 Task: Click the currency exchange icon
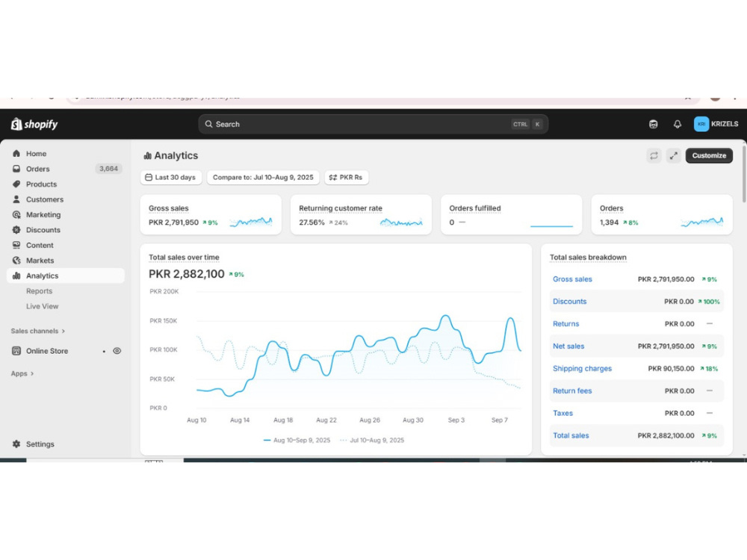coord(332,178)
